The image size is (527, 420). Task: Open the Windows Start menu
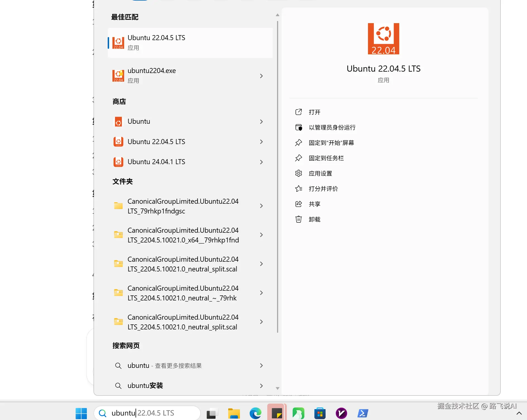pyautogui.click(x=81, y=413)
